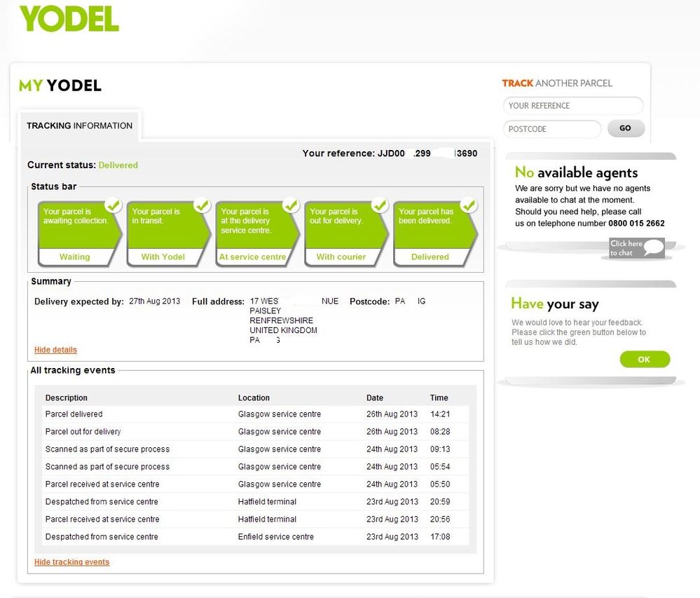This screenshot has width=700, height=598.
Task: Click the Date column header
Action: 375,397
